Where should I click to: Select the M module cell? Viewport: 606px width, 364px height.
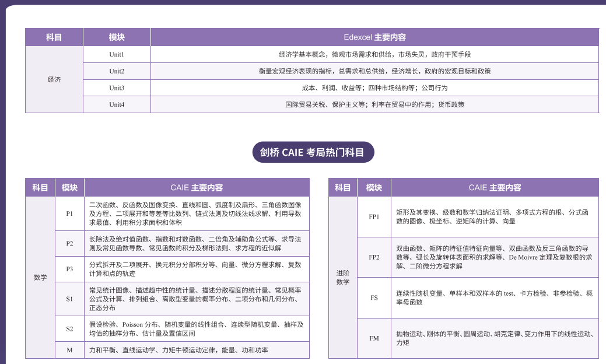point(69,350)
